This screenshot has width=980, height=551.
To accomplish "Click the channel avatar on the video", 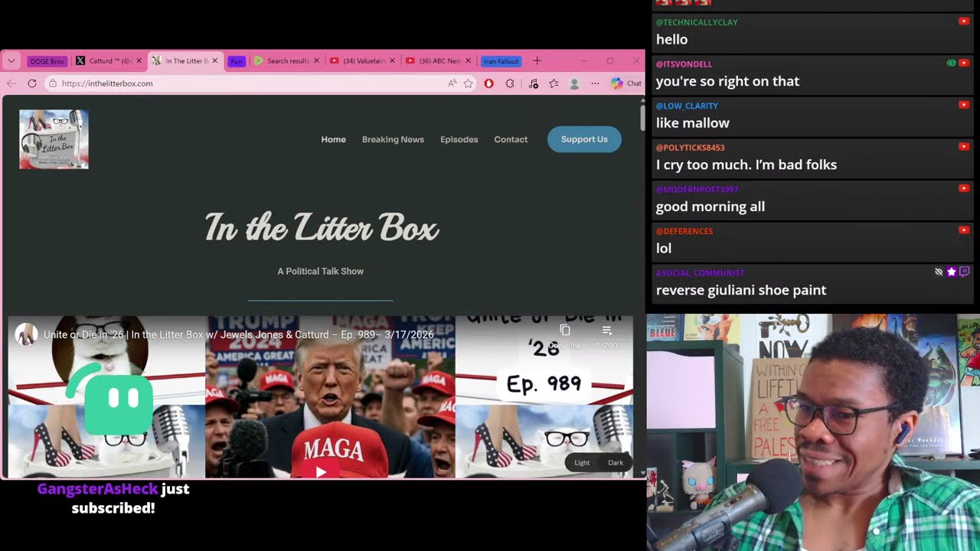I will [27, 334].
